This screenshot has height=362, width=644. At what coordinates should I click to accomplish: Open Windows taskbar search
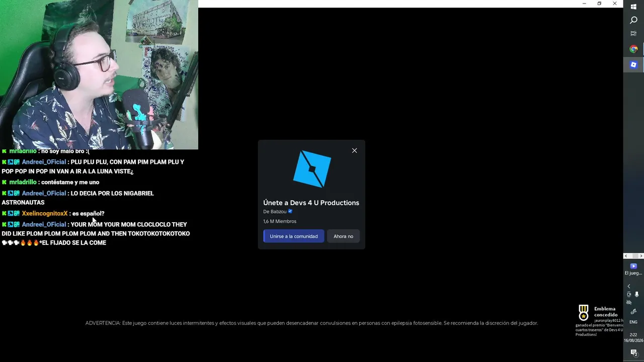633,20
